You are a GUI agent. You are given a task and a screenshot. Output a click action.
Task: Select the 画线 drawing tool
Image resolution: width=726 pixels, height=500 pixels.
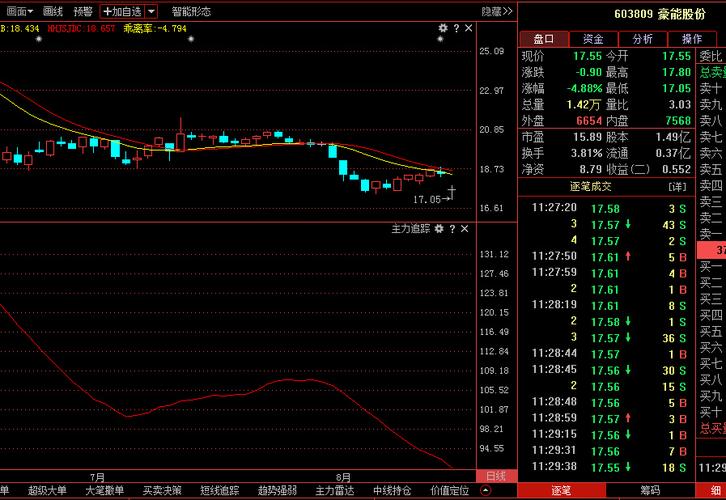coord(52,11)
